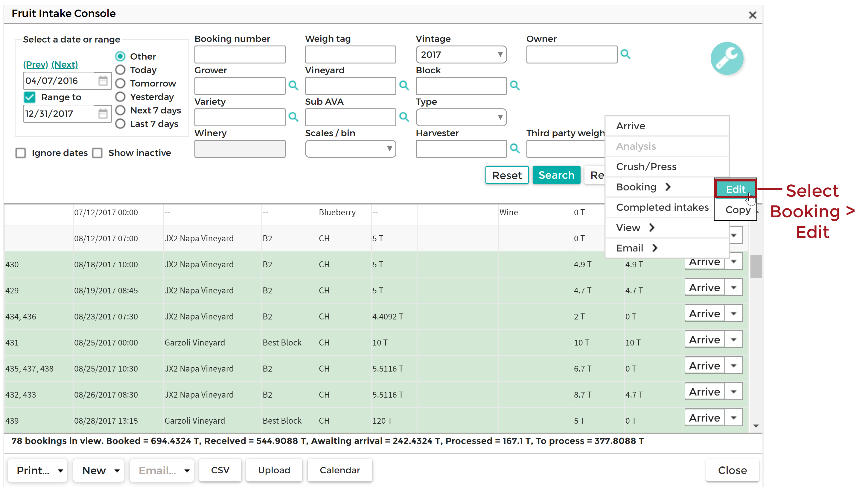The height and width of the screenshot is (491, 868).
Task: Focus the Booking number input field
Action: click(x=240, y=54)
